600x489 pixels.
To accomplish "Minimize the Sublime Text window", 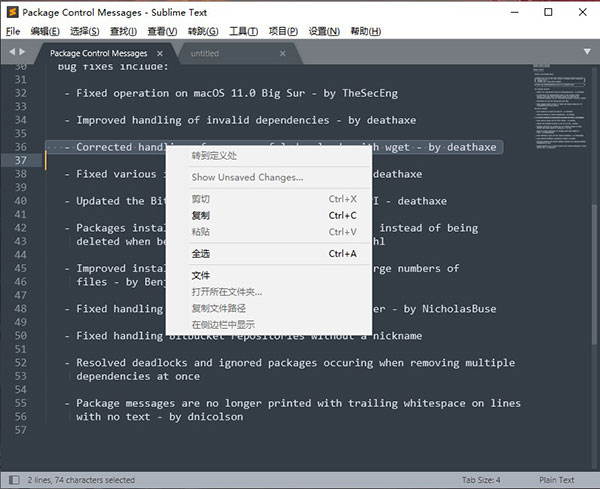I will tap(515, 12).
